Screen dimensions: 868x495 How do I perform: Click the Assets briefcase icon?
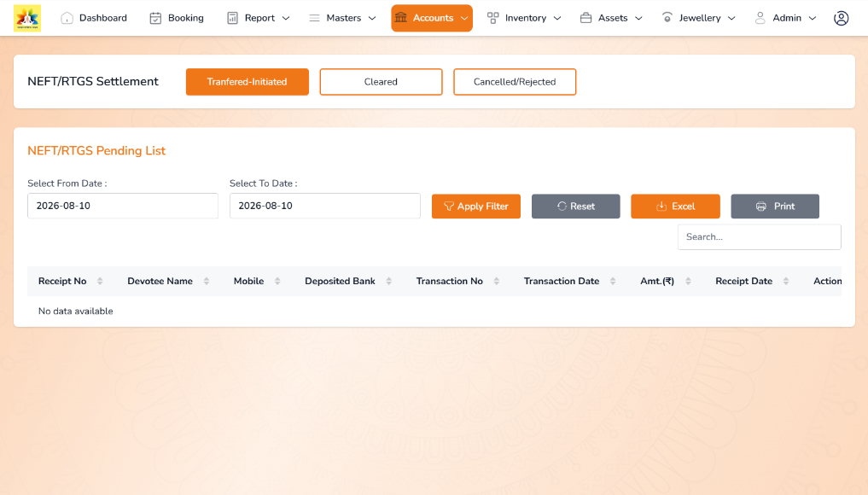(x=585, y=18)
